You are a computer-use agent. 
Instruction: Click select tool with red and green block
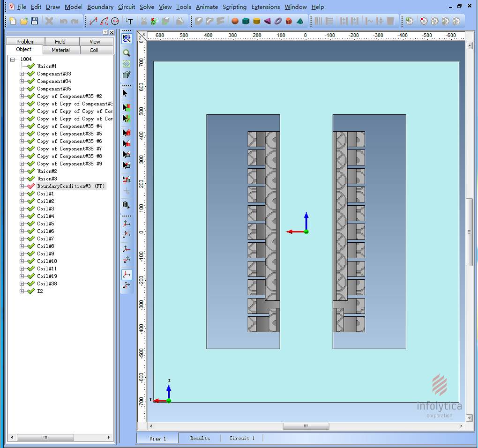(127, 108)
